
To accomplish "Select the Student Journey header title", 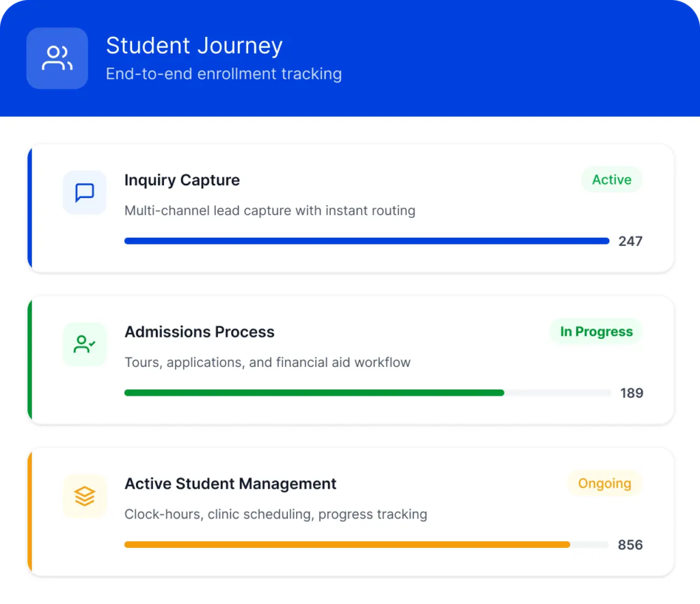I will 194,46.
